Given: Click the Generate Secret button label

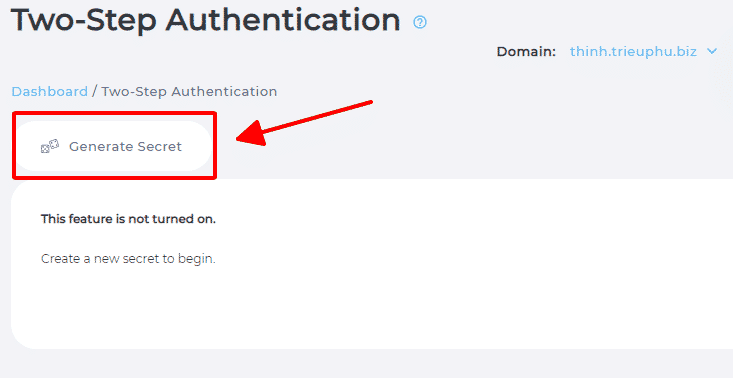Looking at the screenshot, I should pos(125,147).
